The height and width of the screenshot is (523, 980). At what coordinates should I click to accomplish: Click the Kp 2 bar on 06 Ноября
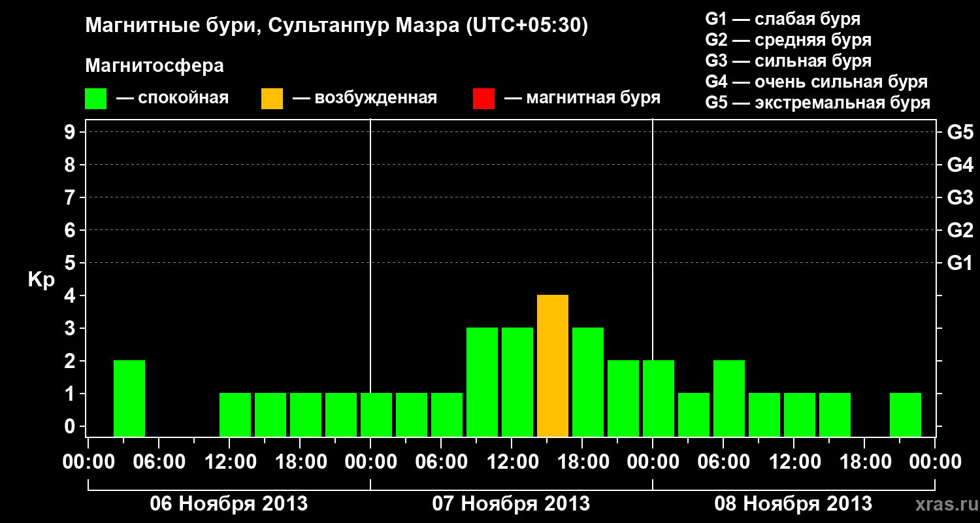tap(129, 398)
